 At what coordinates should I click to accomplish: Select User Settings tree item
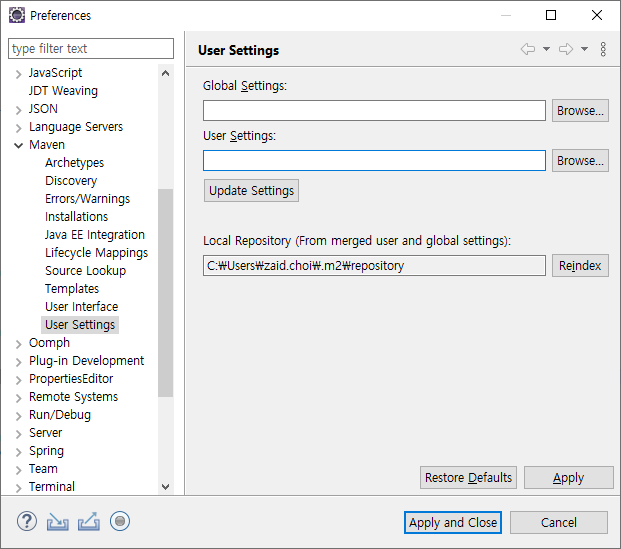tap(80, 325)
